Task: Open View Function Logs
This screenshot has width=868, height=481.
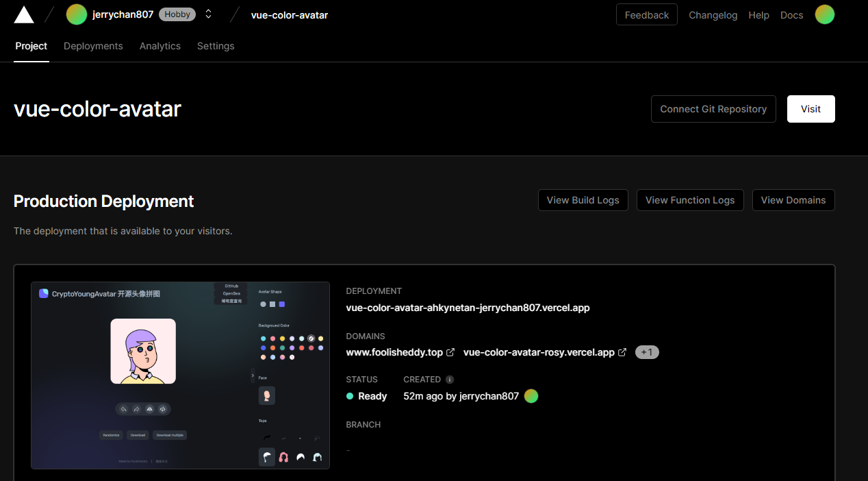Action: [x=690, y=200]
